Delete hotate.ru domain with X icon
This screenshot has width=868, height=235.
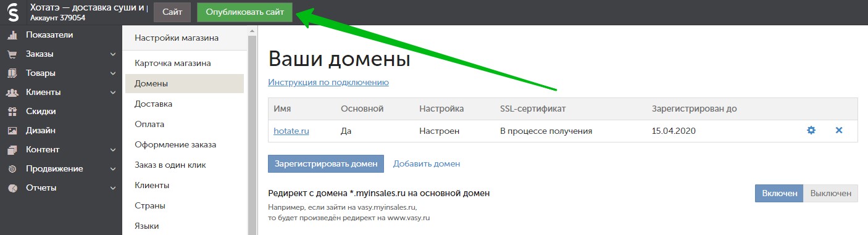click(x=839, y=131)
